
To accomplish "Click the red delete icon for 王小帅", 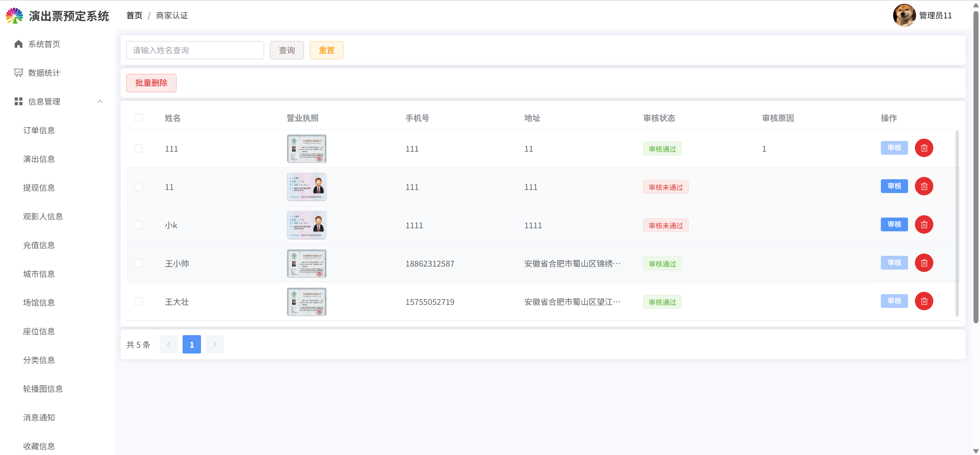I will (924, 263).
